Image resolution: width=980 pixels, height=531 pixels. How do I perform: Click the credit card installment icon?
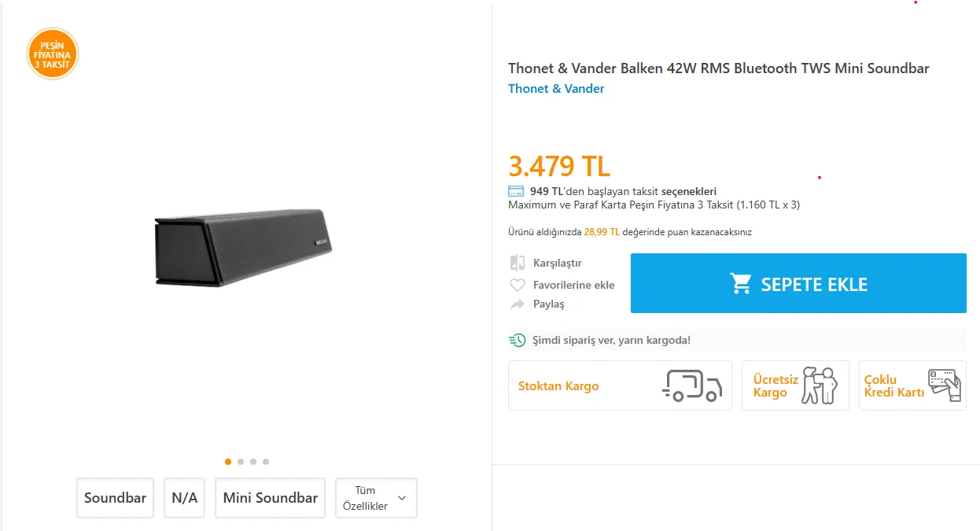coord(516,191)
